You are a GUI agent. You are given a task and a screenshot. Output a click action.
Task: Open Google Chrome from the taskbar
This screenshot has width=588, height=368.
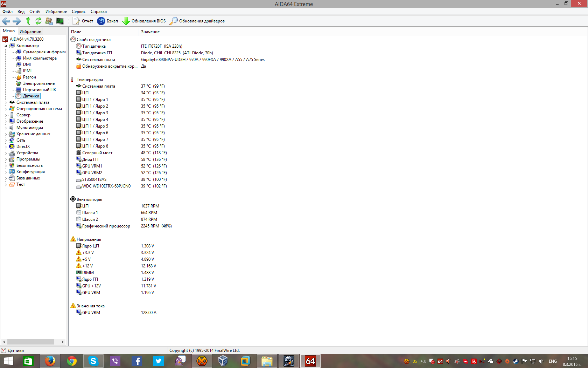pyautogui.click(x=72, y=361)
